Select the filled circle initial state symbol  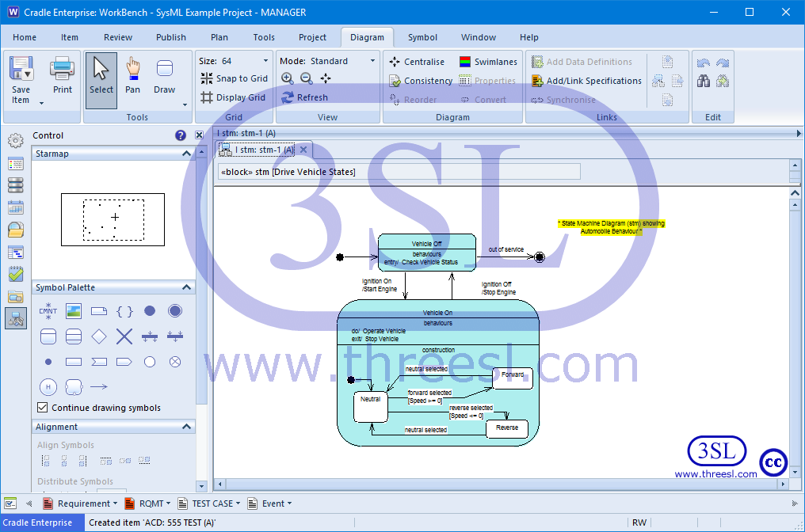tap(150, 311)
